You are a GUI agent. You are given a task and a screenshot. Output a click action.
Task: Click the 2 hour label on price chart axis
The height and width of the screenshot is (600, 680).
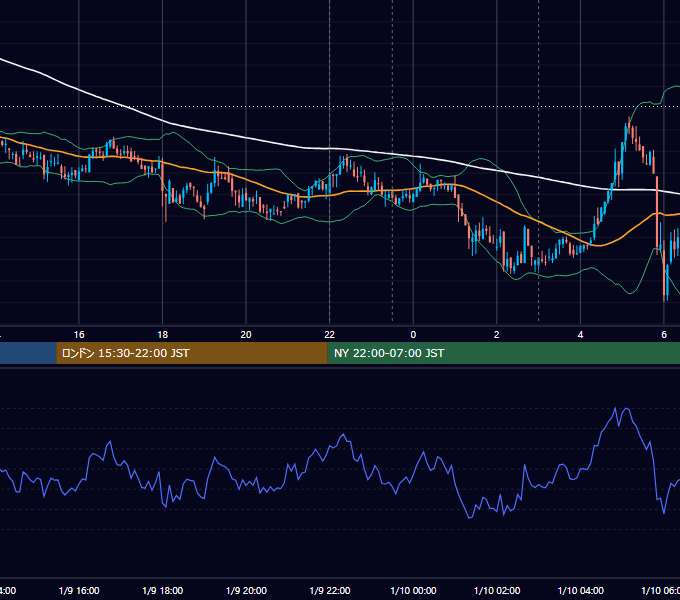[497, 335]
